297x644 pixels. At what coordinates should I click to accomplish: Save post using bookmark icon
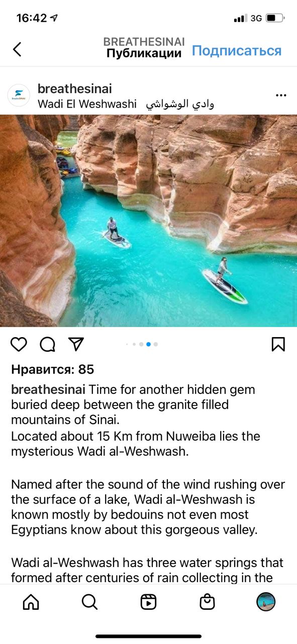click(278, 344)
